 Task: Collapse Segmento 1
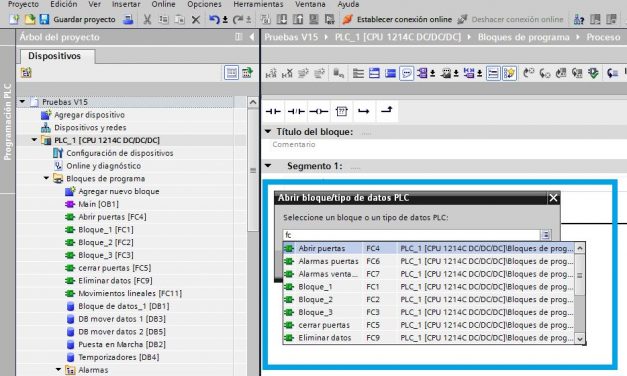pos(268,166)
